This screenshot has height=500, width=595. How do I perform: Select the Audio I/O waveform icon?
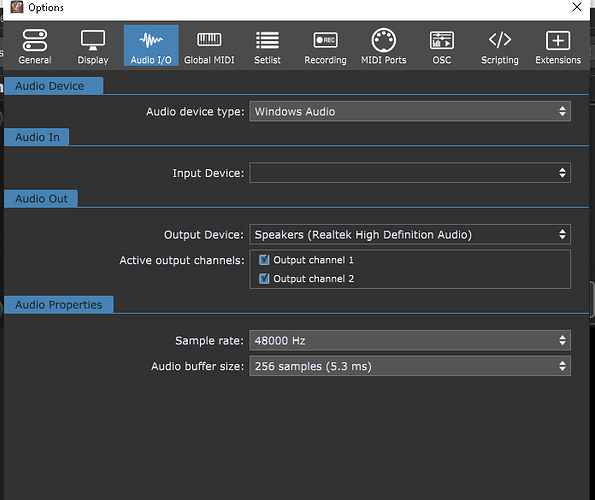(151, 46)
